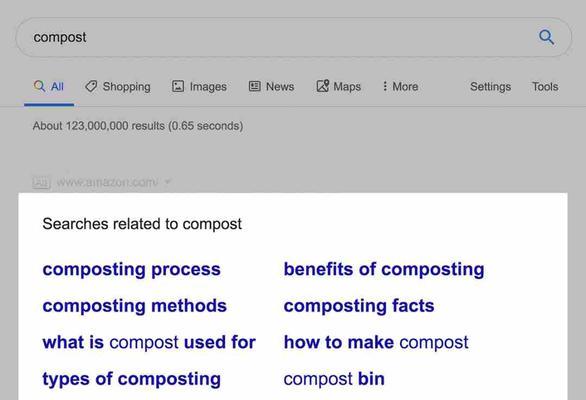Expand the amazon.com ad dropdown arrow
The width and height of the screenshot is (586, 400).
(x=168, y=182)
